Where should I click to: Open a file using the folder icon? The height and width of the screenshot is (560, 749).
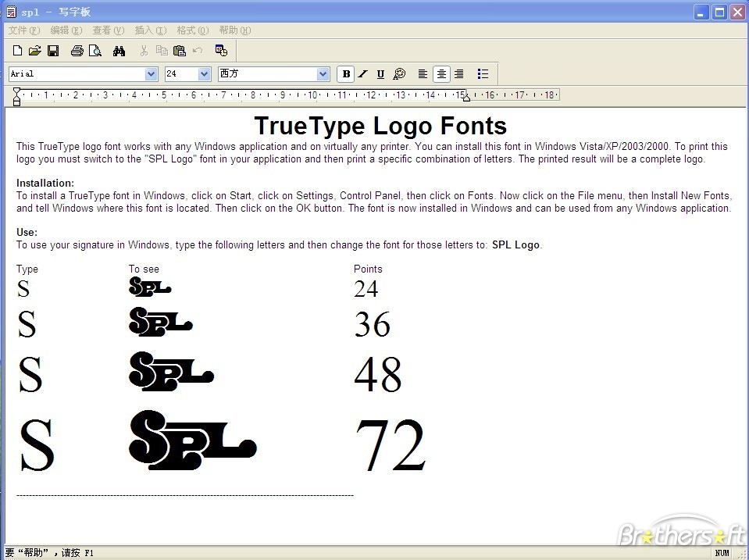coord(35,51)
